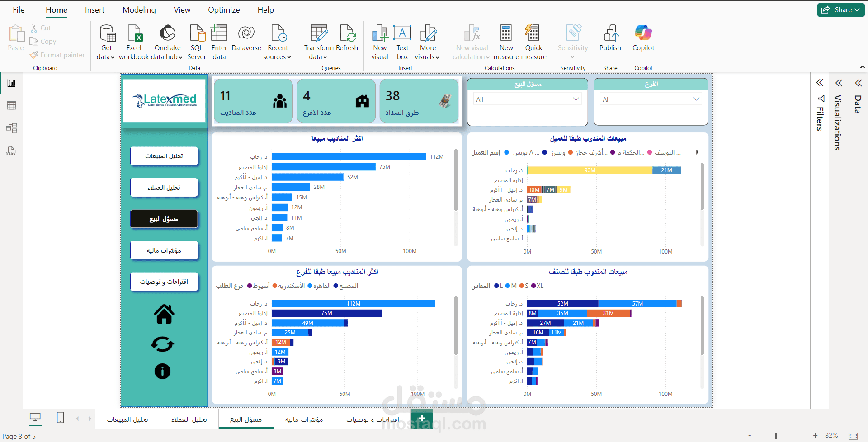The image size is (868, 442).
Task: Launch Transform data editor
Action: [x=318, y=42]
